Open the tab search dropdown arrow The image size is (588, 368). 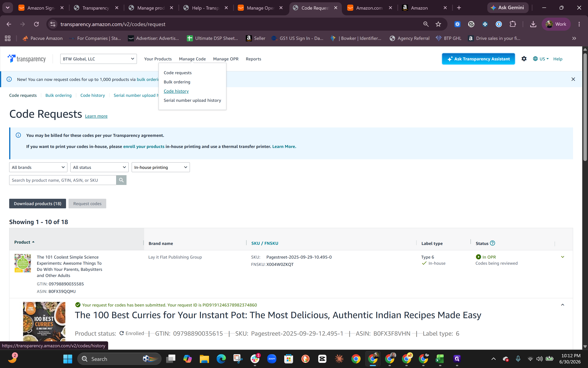pos(7,8)
